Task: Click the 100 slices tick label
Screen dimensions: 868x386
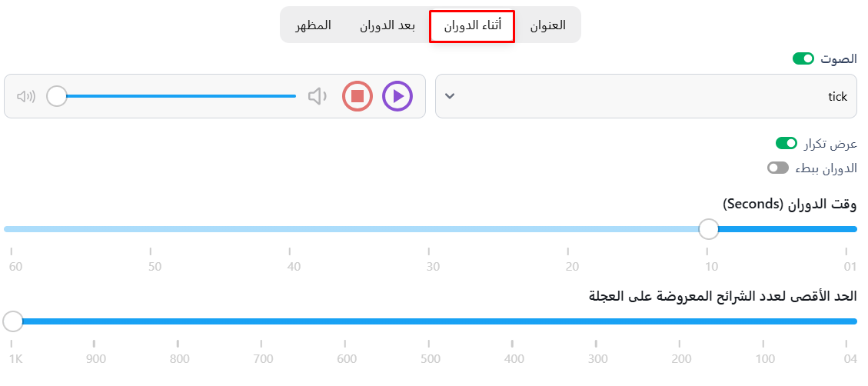Action: tap(765, 359)
